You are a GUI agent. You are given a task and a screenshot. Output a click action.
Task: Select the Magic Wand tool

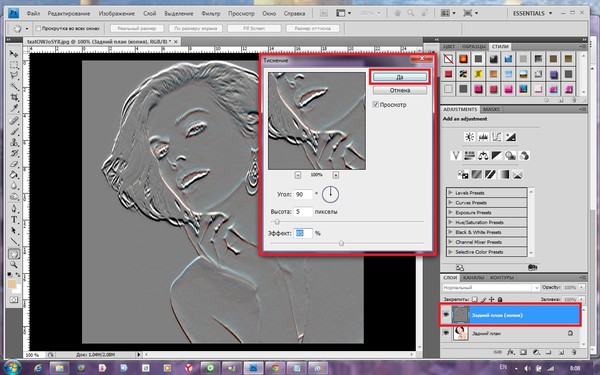14,86
